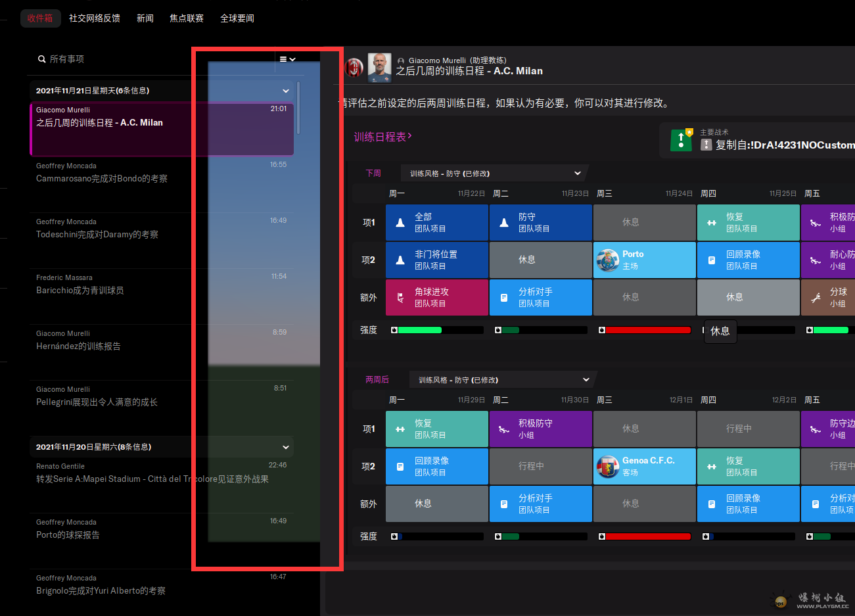Select 休息 slot in 项2 on 11月23日
The width and height of the screenshot is (855, 616).
pyautogui.click(x=541, y=260)
